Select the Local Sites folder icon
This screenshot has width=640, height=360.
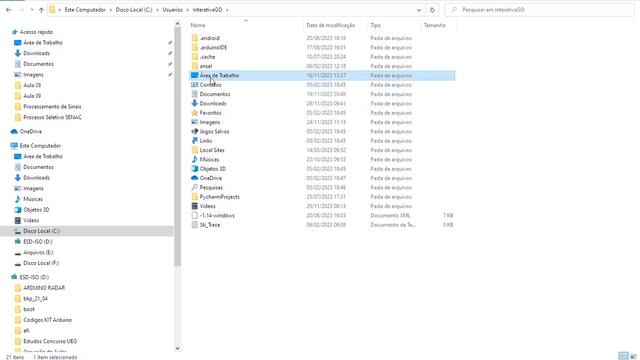195,150
